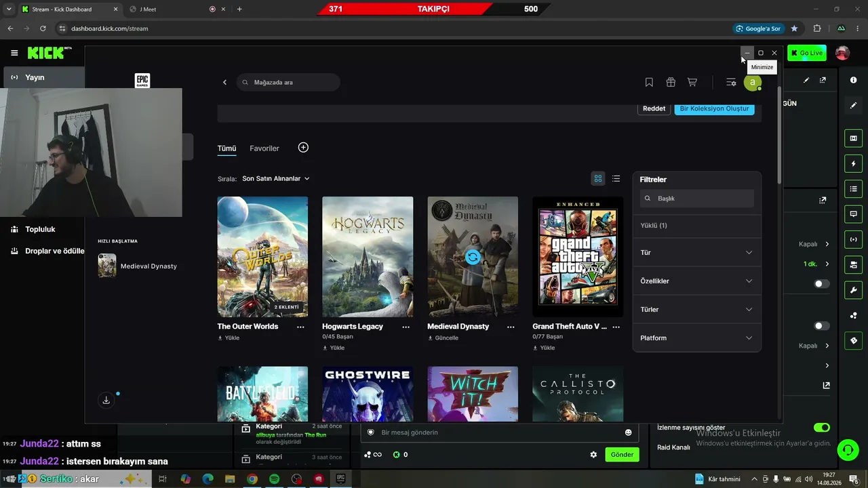Click 'Bir mesaj gönderin' chat input

(500, 432)
